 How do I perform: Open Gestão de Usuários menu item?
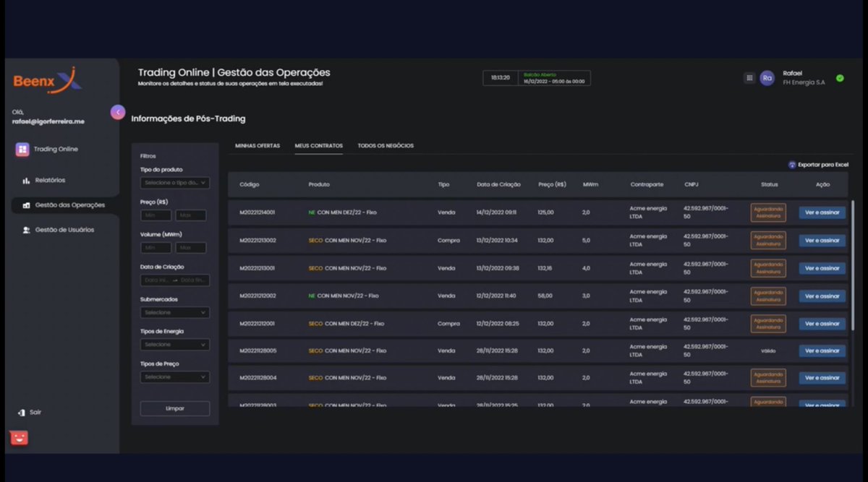[x=64, y=230]
